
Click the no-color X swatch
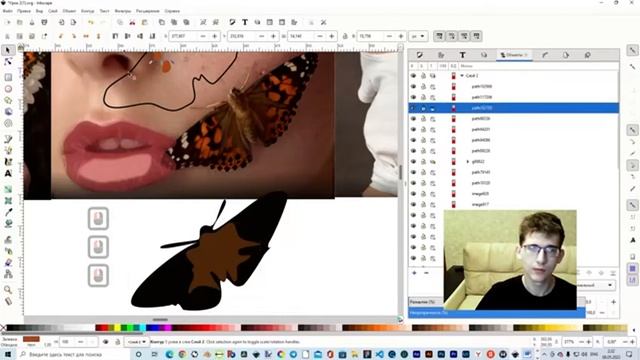3,328
